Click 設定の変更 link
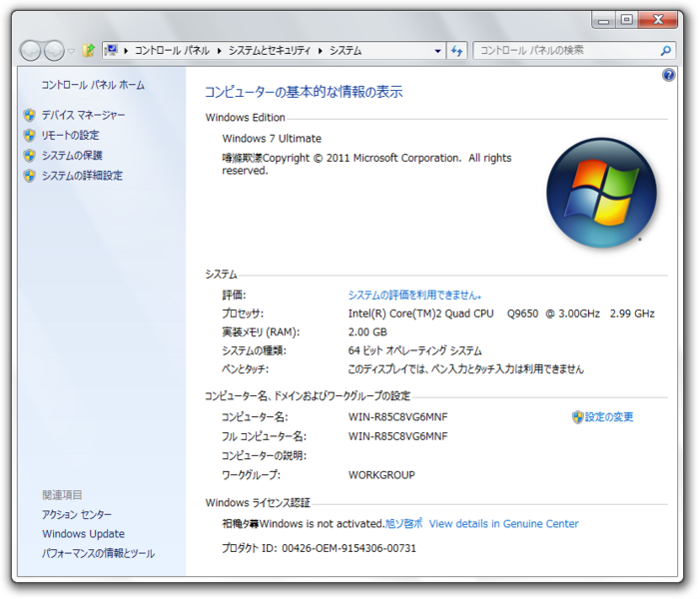The width and height of the screenshot is (700, 599). coord(609,417)
